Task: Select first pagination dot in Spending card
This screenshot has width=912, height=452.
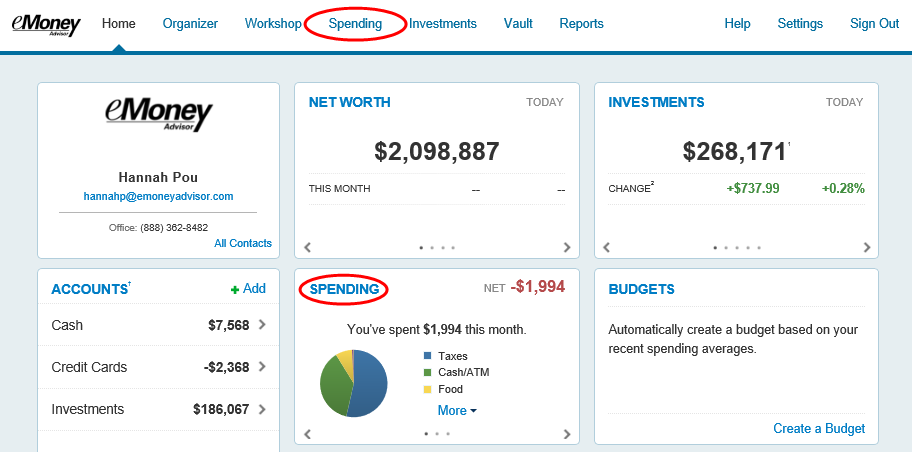Action: point(426,433)
